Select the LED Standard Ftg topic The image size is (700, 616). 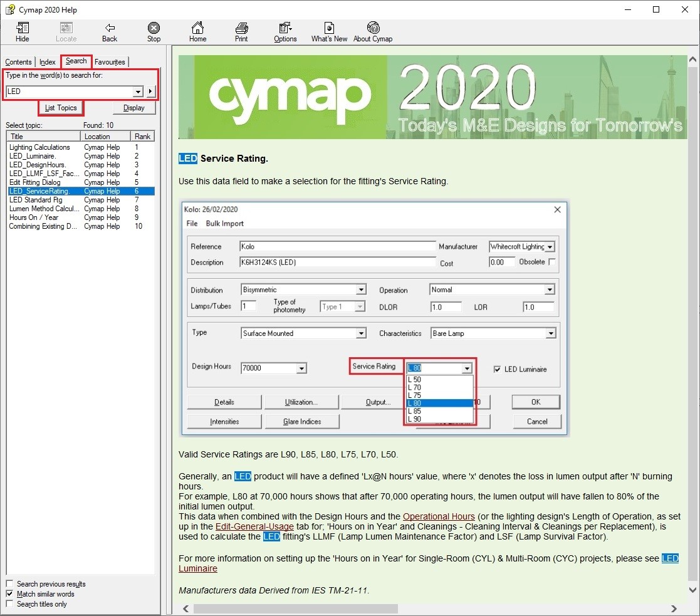click(x=81, y=200)
